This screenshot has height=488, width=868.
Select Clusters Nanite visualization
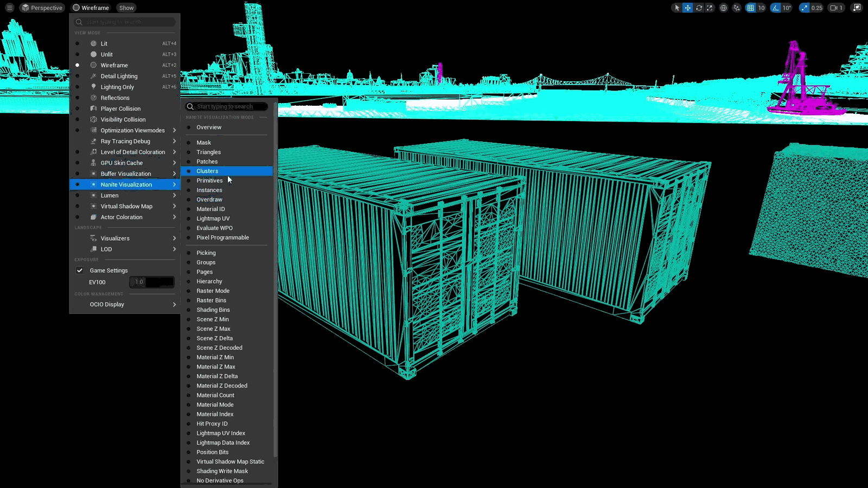[x=227, y=171]
